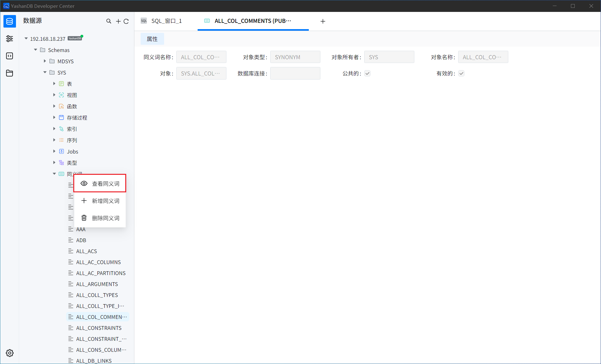Toggle the 公共的 checkbox
The height and width of the screenshot is (364, 601).
tap(367, 73)
